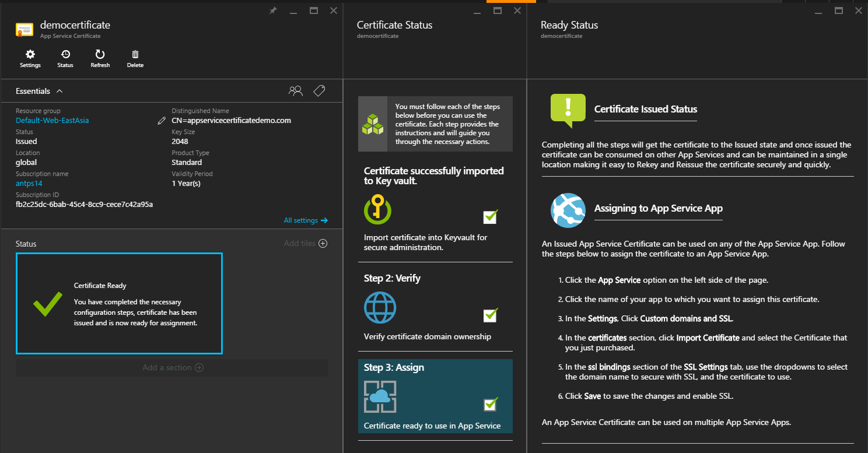Click Add a section button

coord(173,367)
